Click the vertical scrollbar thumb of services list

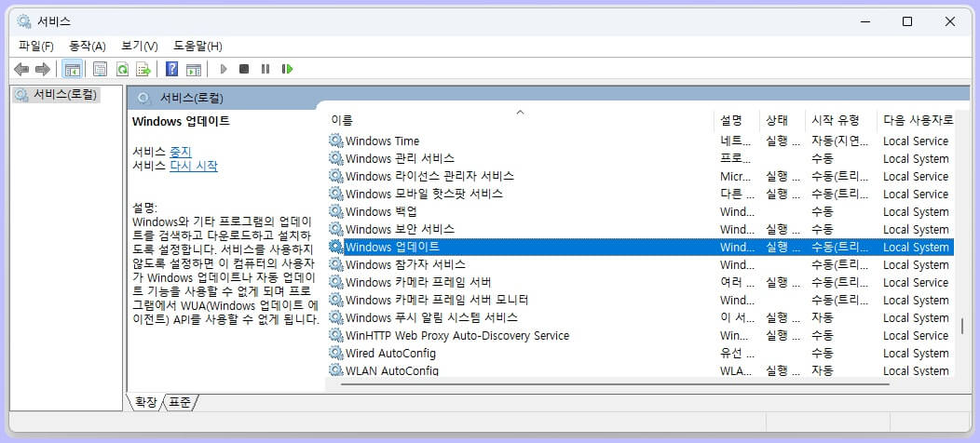(x=962, y=326)
